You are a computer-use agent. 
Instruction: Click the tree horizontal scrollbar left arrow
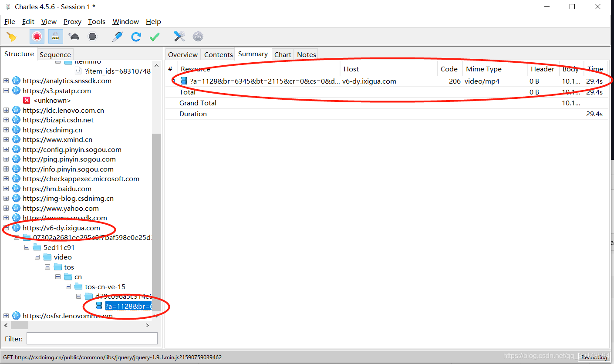coord(6,325)
